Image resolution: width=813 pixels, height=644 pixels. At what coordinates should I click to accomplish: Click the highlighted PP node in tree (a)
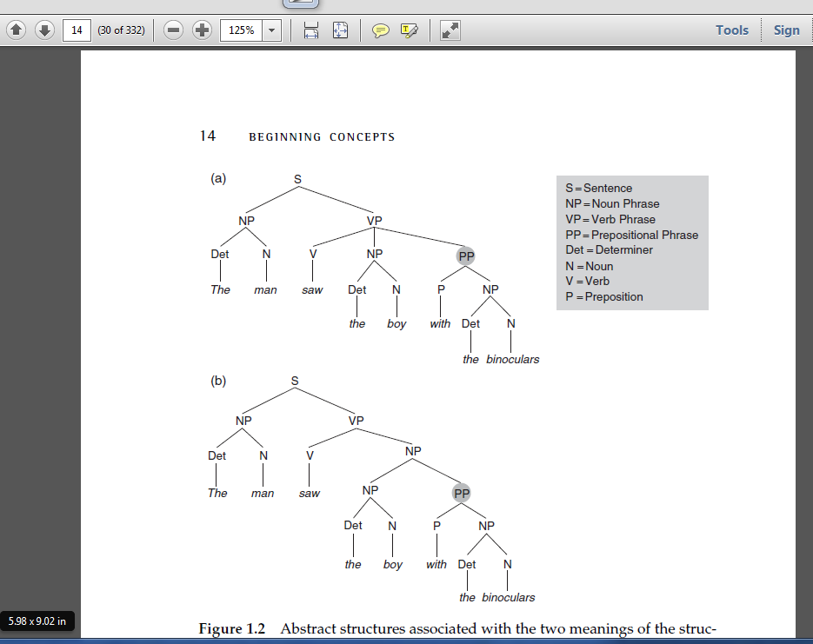click(x=465, y=256)
